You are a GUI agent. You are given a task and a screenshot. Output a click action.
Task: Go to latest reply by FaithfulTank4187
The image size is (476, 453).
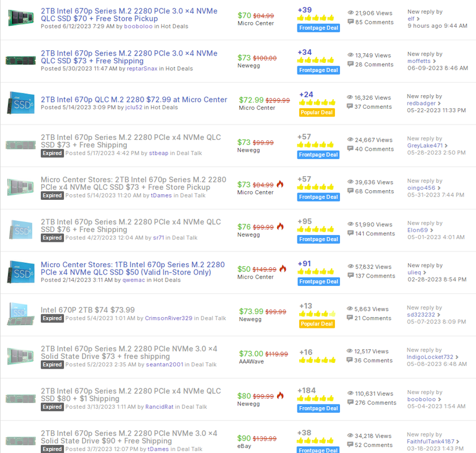pyautogui.click(x=433, y=442)
